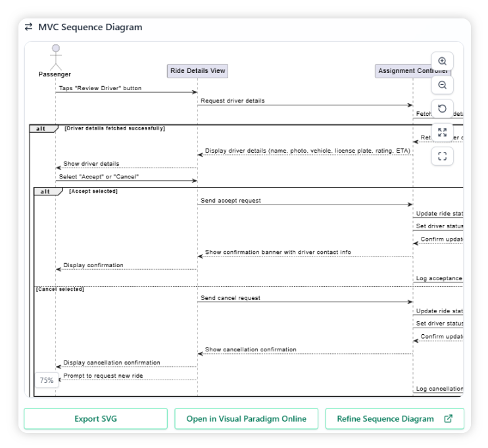
Task: Click Refine Sequence Diagram button
Action: click(394, 418)
